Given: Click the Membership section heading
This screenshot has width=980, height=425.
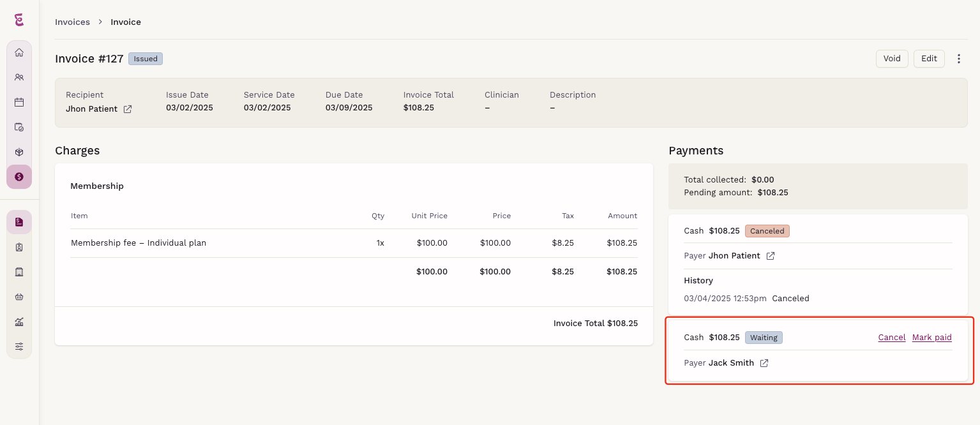Looking at the screenshot, I should click(x=97, y=186).
